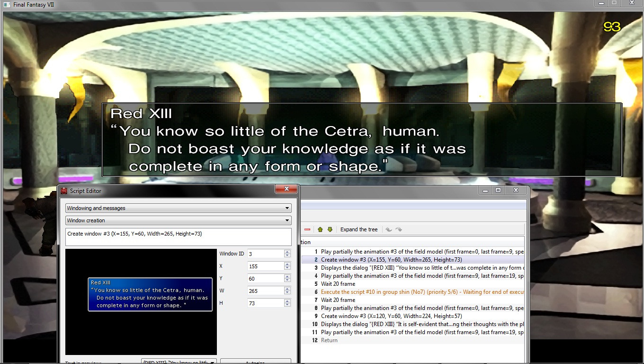Image resolution: width=644 pixels, height=364 pixels.
Task: Increase the W width value
Action: (287, 289)
